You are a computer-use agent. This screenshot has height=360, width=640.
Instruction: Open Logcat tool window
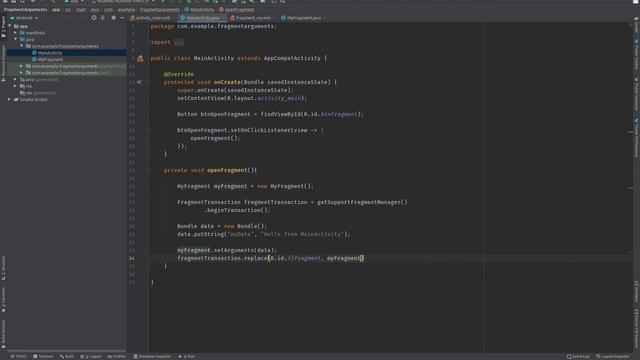pyautogui.click(x=91, y=357)
